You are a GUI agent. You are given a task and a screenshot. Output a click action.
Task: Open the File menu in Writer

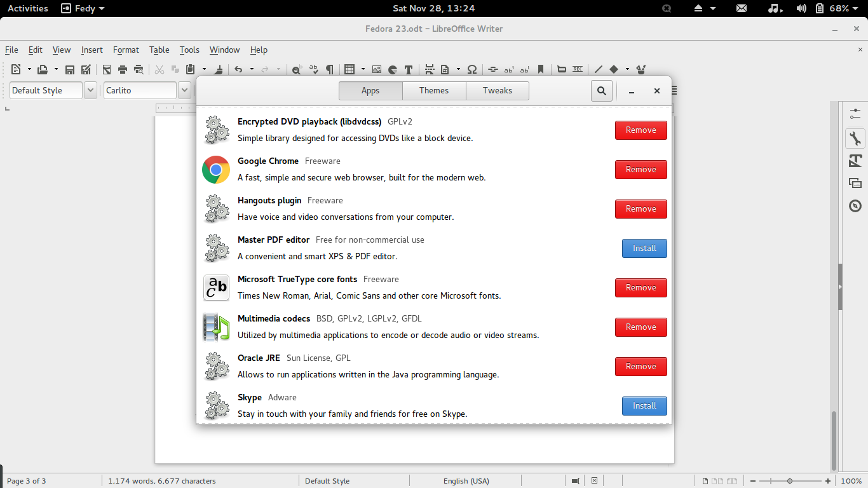[x=11, y=50]
